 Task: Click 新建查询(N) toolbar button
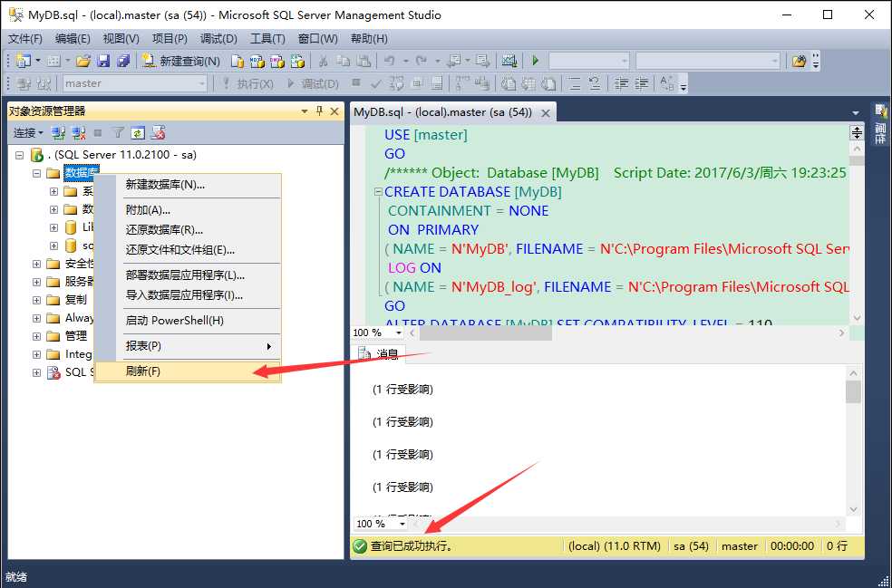(181, 61)
